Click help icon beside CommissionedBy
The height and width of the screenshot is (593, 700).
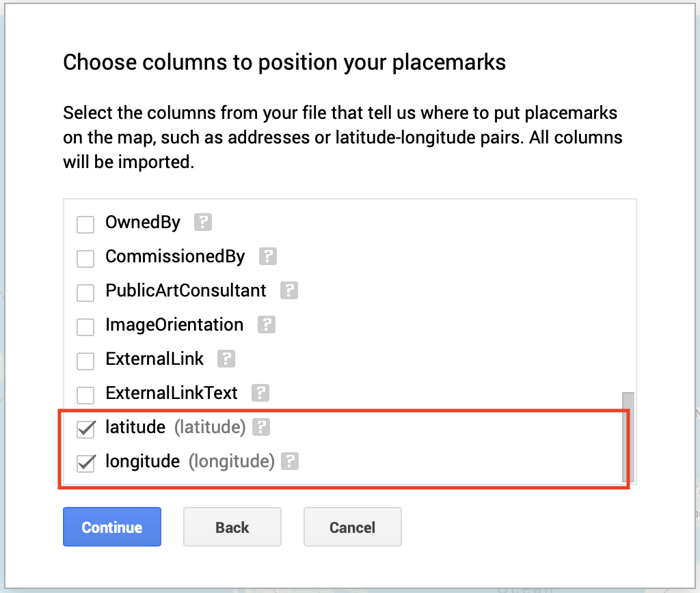(267, 257)
